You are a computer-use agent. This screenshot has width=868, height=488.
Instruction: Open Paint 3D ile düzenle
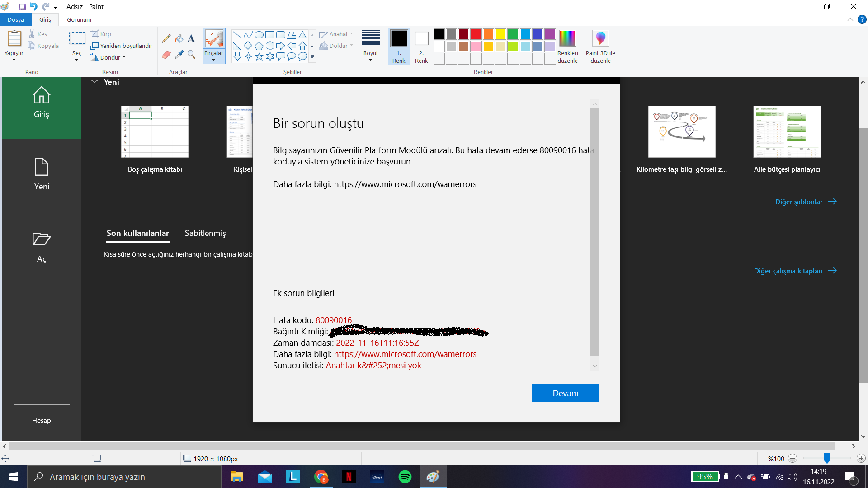[x=600, y=46]
